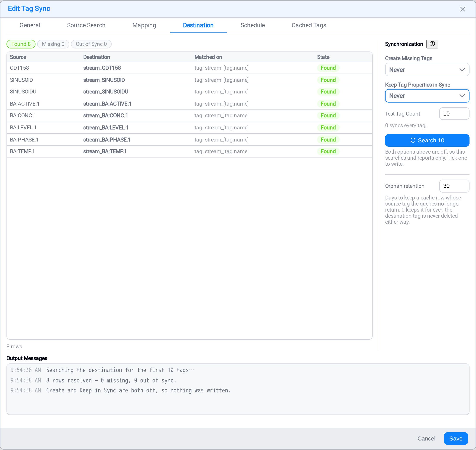This screenshot has width=476, height=450.
Task: Click the '8 rows' count label
Action: coord(14,346)
